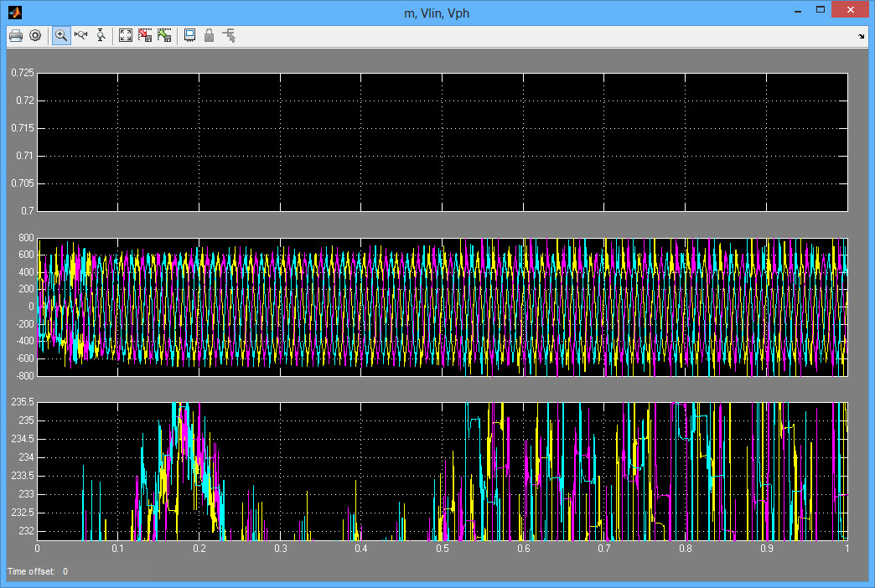Toggle the axes selection lock icon
Viewport: 875px width, 588px height.
(x=209, y=35)
